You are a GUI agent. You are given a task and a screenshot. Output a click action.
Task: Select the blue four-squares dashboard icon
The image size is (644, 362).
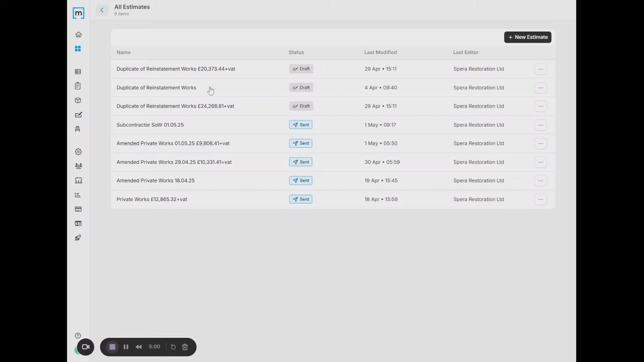coord(78,49)
